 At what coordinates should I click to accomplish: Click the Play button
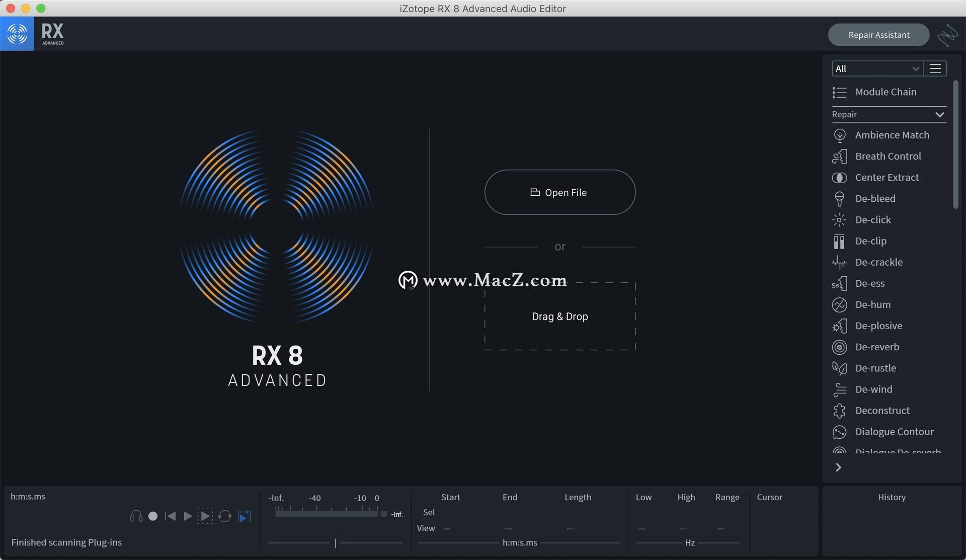click(x=188, y=516)
